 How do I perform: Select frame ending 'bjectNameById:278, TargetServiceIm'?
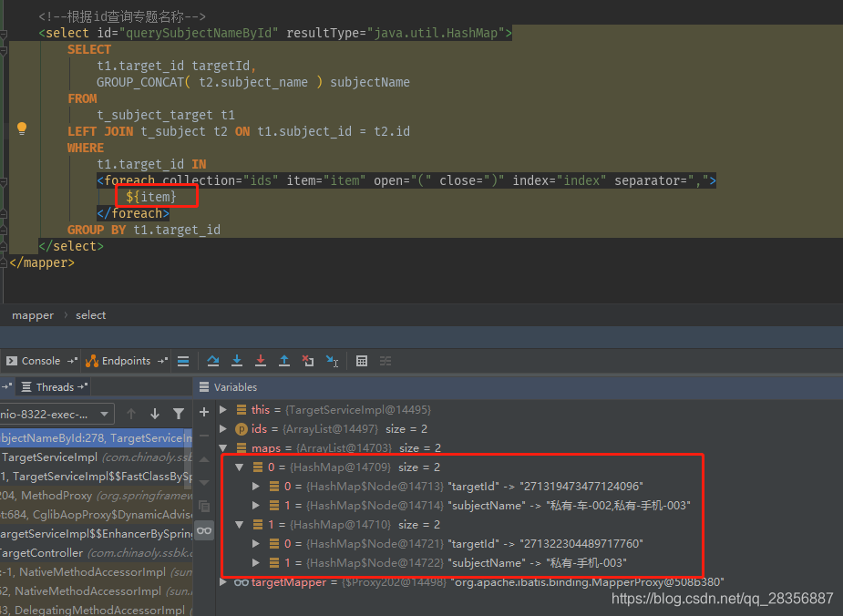[96, 438]
